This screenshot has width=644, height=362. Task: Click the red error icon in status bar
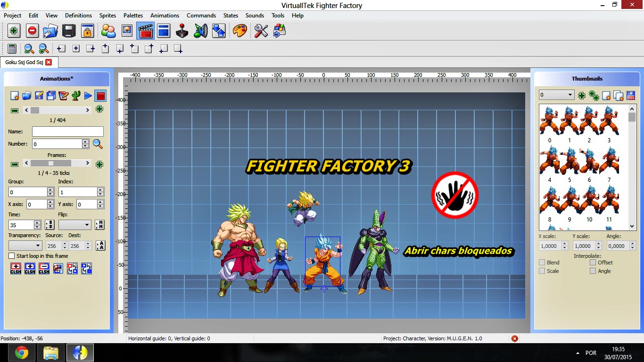[515, 338]
